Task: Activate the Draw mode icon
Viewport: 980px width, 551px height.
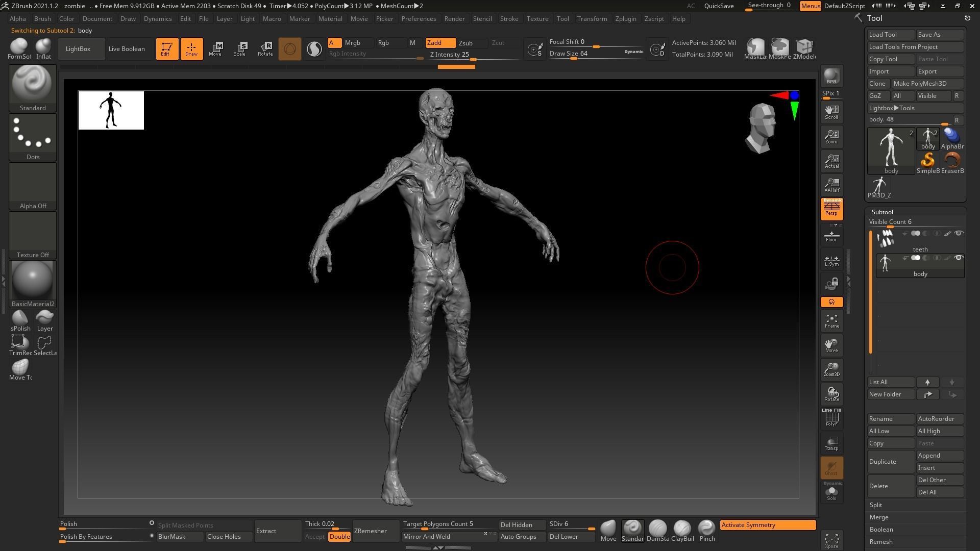Action: coord(191,48)
